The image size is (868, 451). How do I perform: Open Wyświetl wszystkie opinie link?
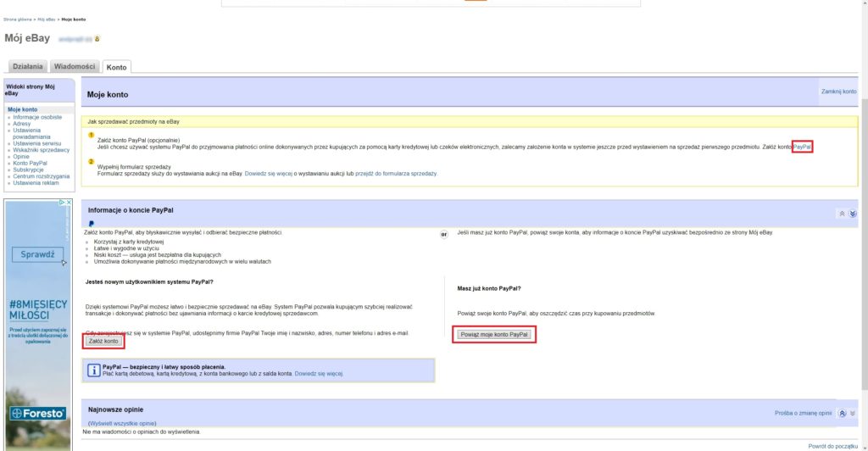(x=123, y=422)
